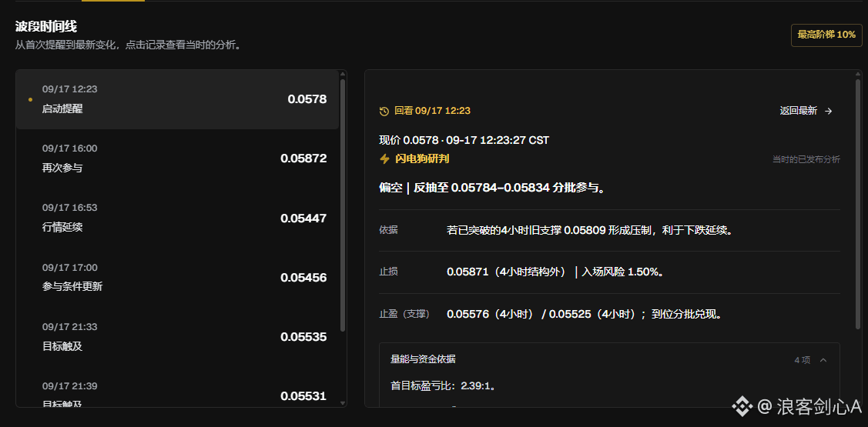This screenshot has width=868, height=427.
Task: Click the 返回最新 link
Action: click(798, 112)
